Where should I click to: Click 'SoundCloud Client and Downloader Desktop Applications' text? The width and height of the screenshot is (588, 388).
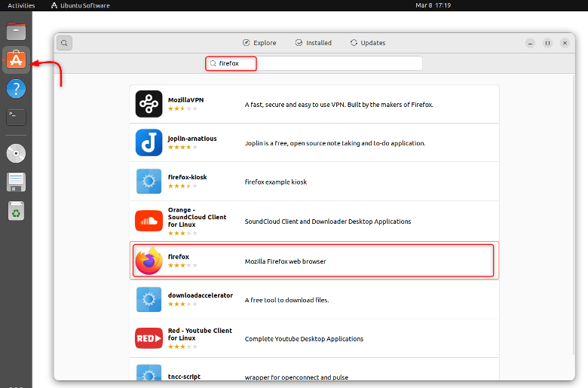[328, 221]
